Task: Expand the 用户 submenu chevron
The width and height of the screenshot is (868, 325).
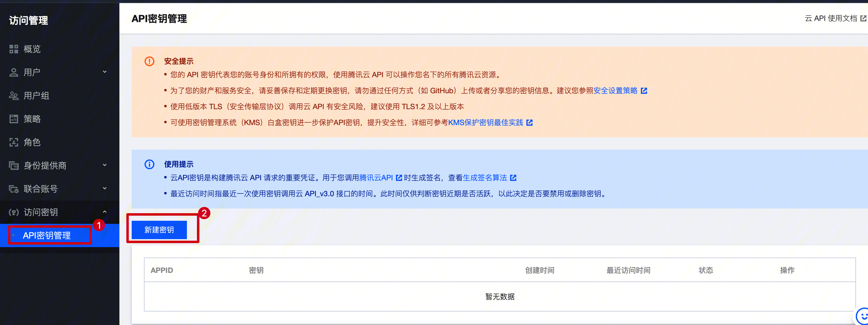Action: (x=104, y=72)
